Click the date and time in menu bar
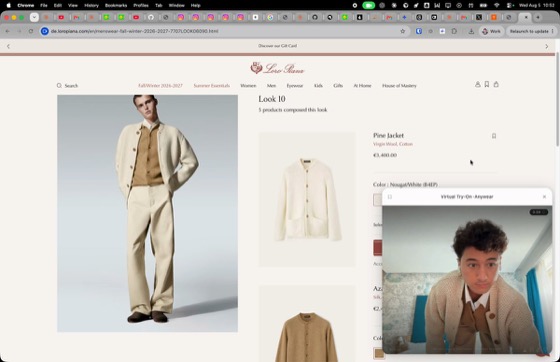 [x=537, y=5]
